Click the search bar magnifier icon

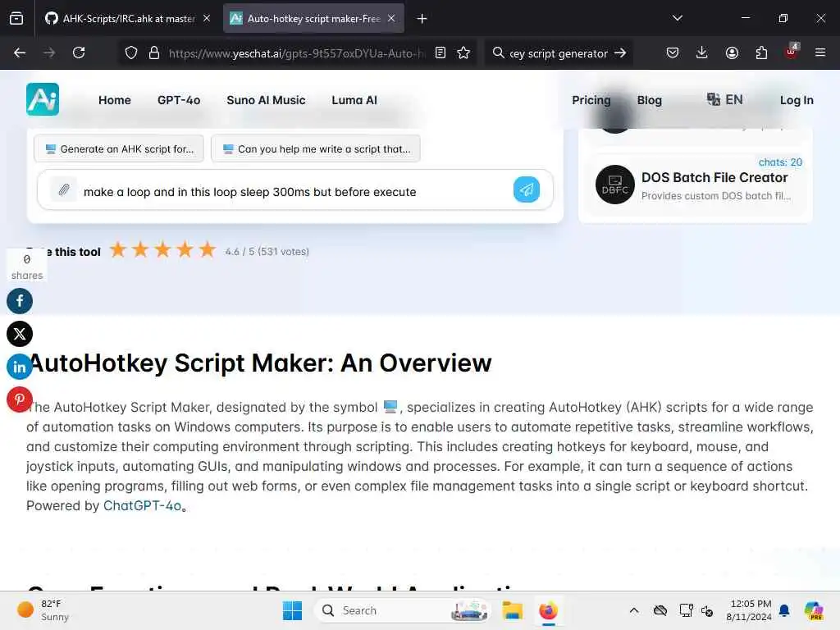498,53
